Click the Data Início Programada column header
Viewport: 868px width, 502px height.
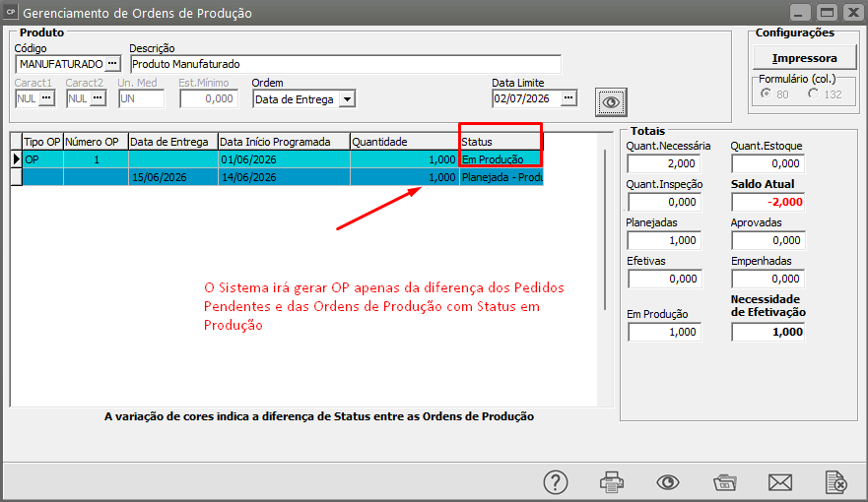click(284, 142)
